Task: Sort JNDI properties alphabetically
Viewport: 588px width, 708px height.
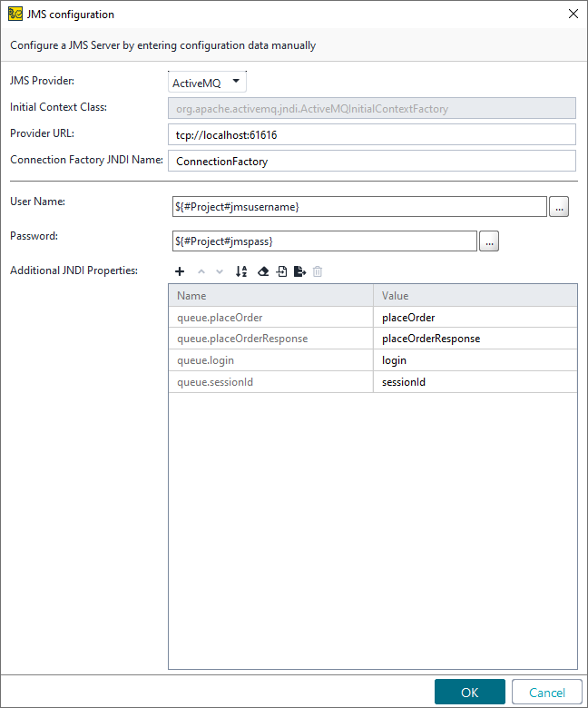Action: pyautogui.click(x=241, y=271)
